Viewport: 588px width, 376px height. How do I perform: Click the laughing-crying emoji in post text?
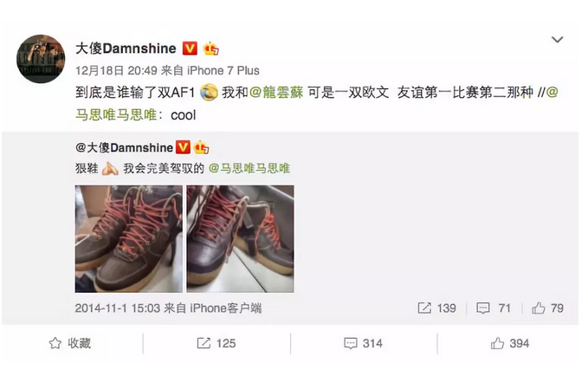tap(209, 93)
